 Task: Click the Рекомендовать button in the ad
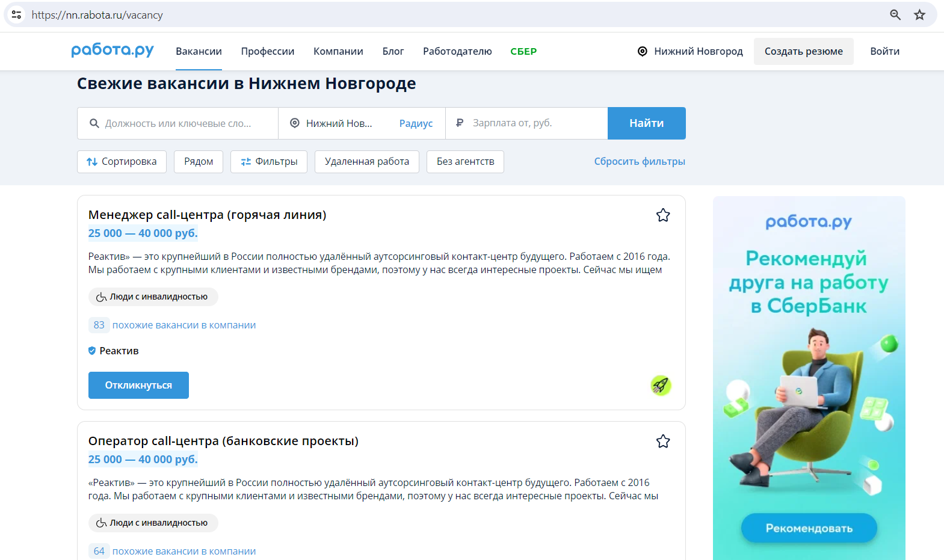809,528
